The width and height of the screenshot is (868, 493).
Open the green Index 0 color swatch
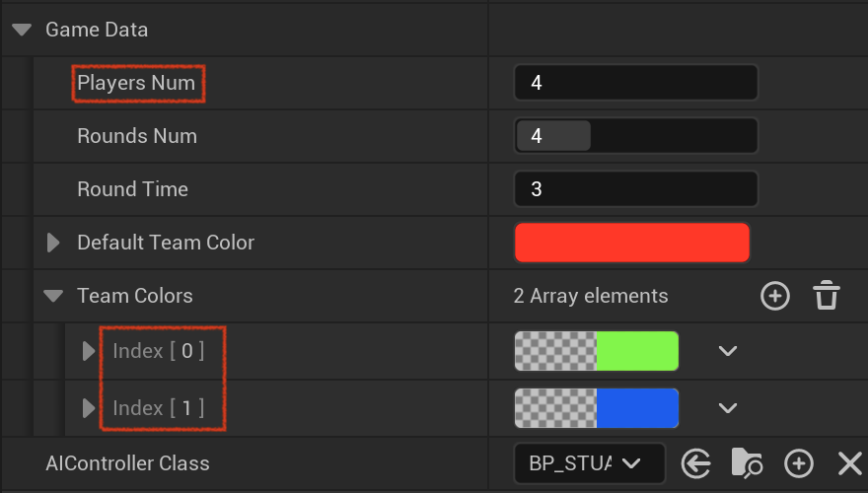coord(597,351)
